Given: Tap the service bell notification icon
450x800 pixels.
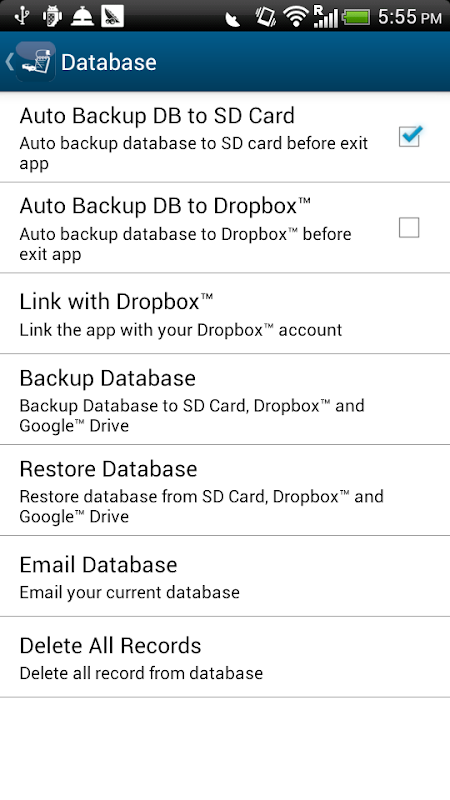Looking at the screenshot, I should pyautogui.click(x=82, y=16).
